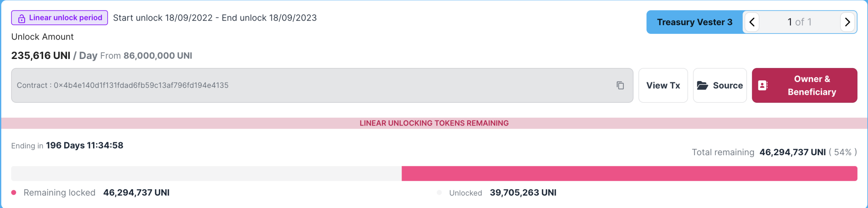
Task: Click the grey Unlocked legend dot
Action: [439, 192]
